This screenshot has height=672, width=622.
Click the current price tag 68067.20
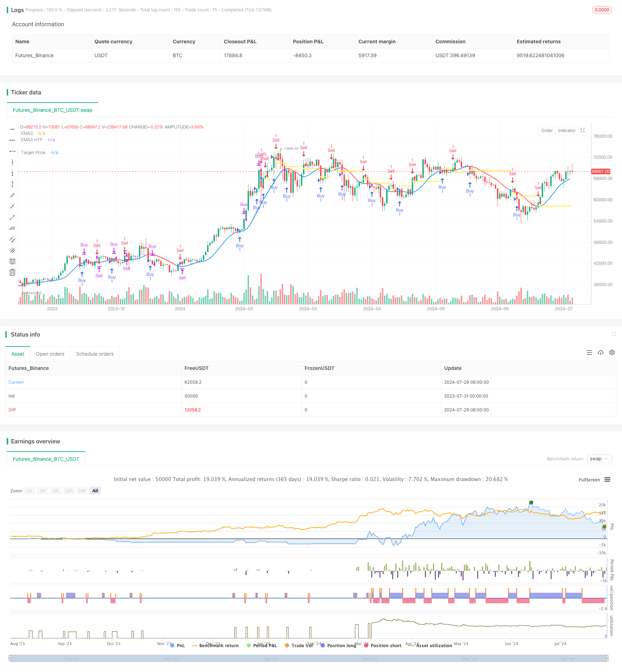coord(600,171)
